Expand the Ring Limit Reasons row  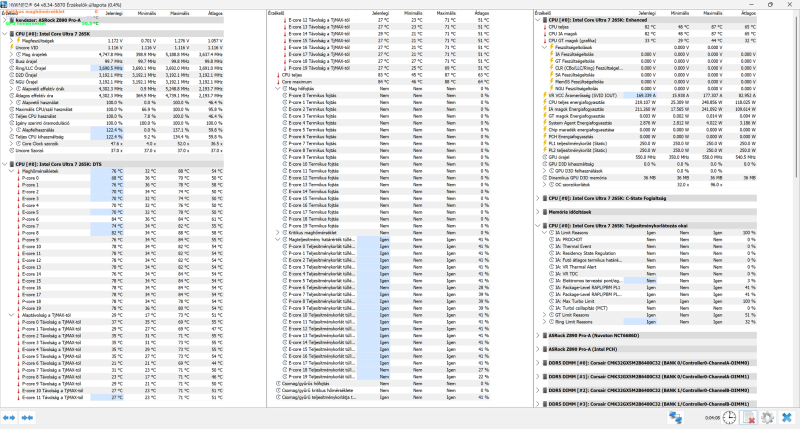pos(544,322)
